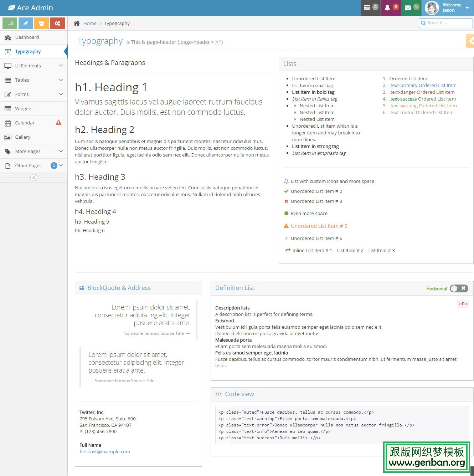Image resolution: width=474 pixels, height=476 pixels.
Task: Click the first.last@example.com email link
Action: pos(105,452)
